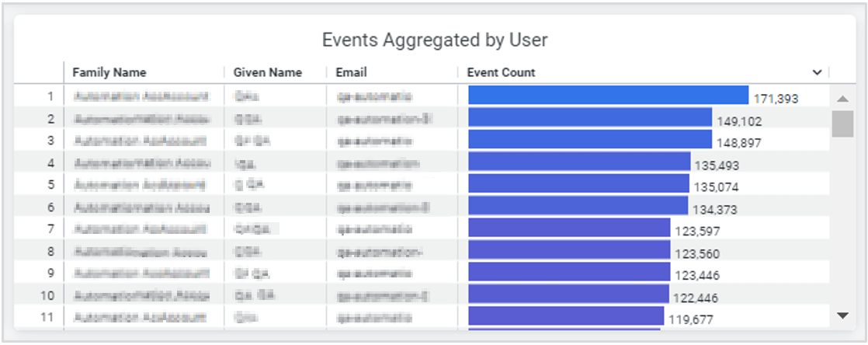The width and height of the screenshot is (868, 345).
Task: Click row number 1 in the table
Action: (x=50, y=96)
